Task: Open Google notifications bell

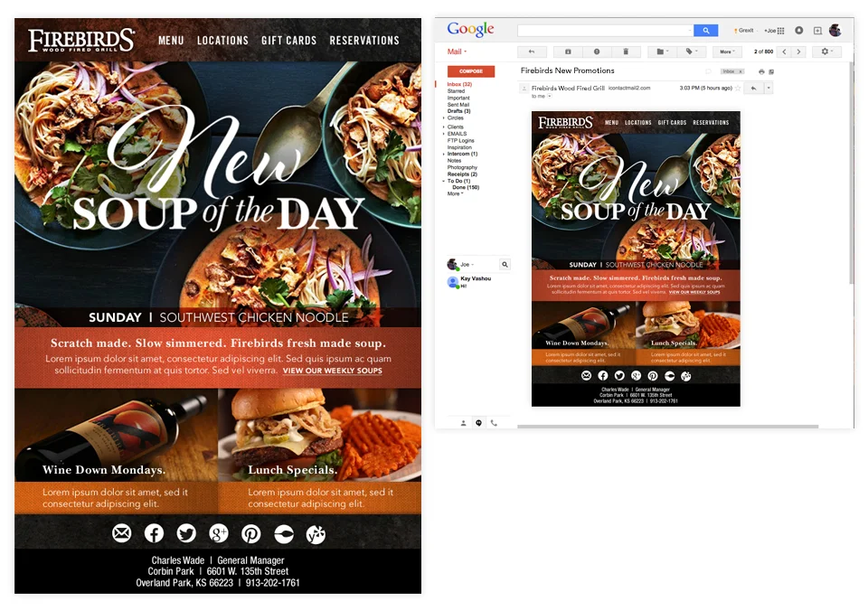Action: click(x=798, y=31)
